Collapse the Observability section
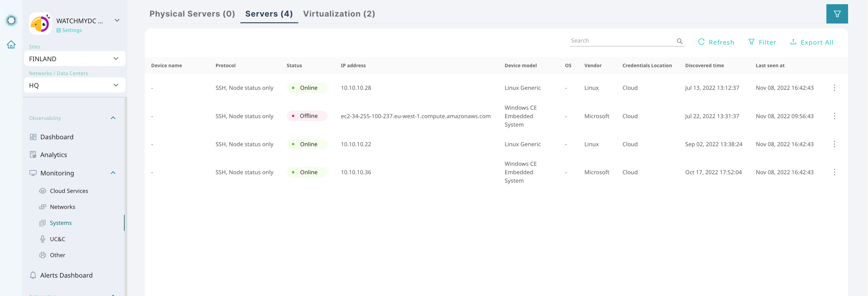This screenshot has width=868, height=296. [x=113, y=118]
